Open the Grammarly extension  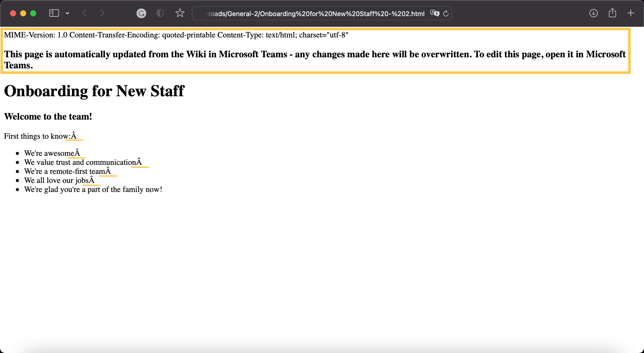point(142,13)
